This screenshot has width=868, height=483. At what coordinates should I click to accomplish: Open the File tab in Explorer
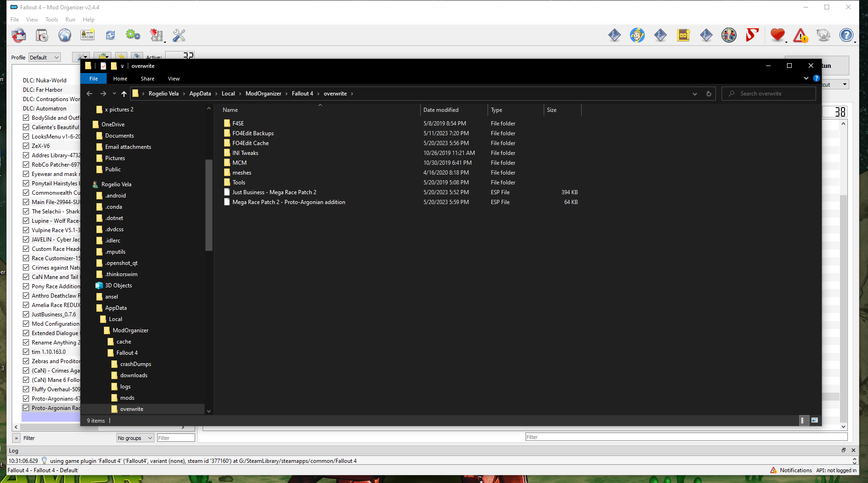[94, 79]
